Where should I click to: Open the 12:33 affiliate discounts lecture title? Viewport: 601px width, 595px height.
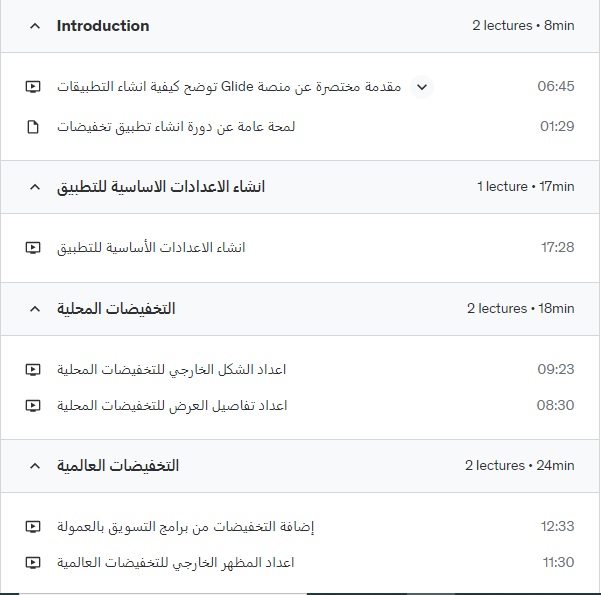click(186, 526)
